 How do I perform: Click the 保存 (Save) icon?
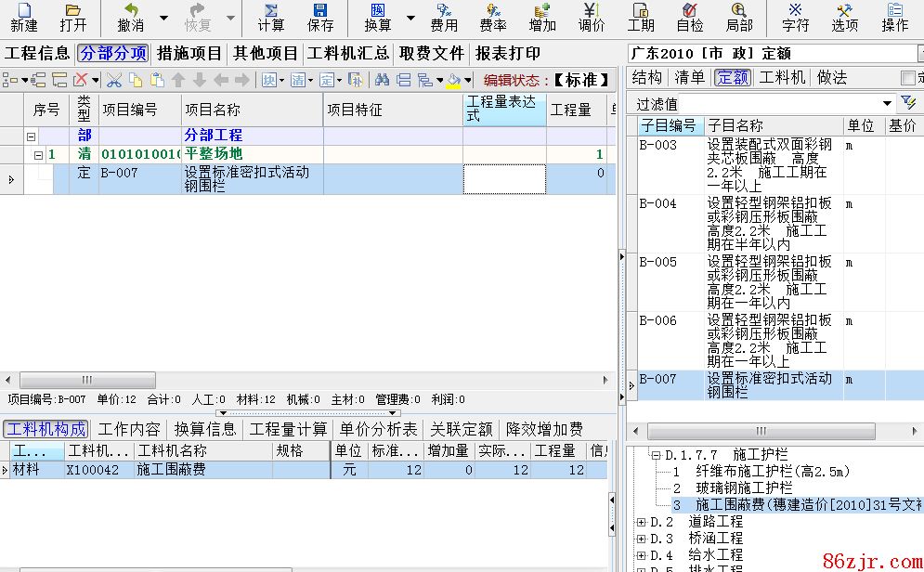pos(319,17)
